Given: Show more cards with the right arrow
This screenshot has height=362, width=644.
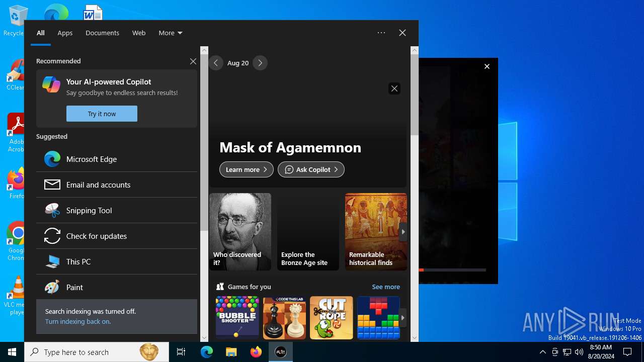Looking at the screenshot, I should click(403, 232).
